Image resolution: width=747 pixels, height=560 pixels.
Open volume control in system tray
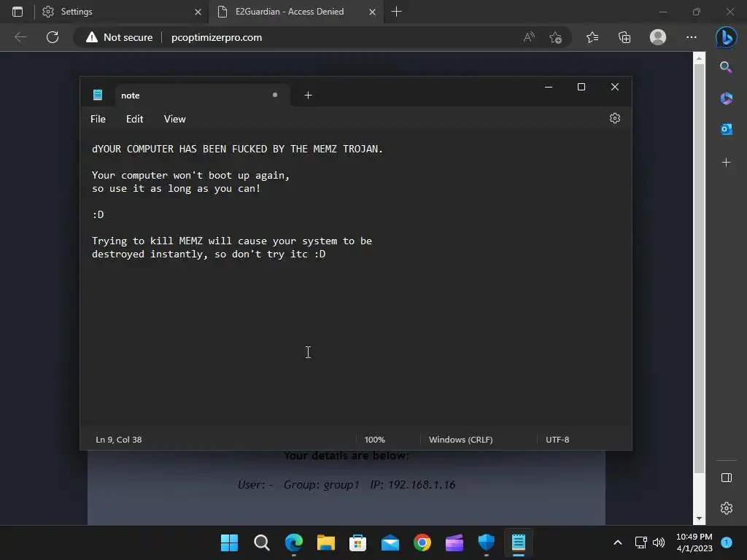coord(659,542)
